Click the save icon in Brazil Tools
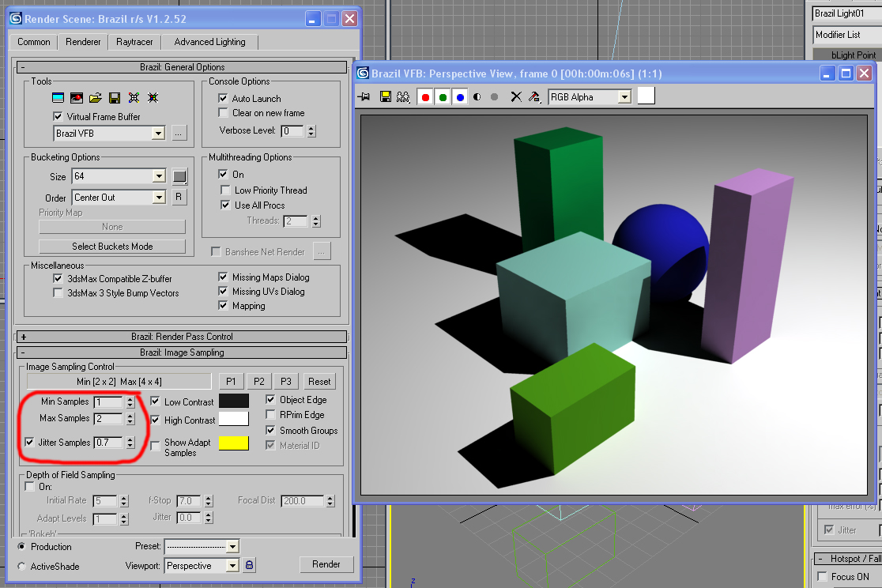The image size is (882, 588). 115,98
